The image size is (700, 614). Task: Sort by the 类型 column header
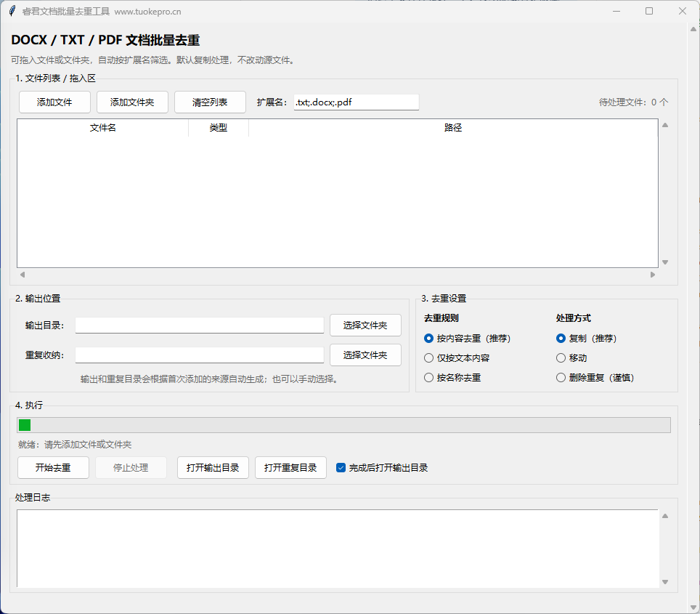pos(219,128)
